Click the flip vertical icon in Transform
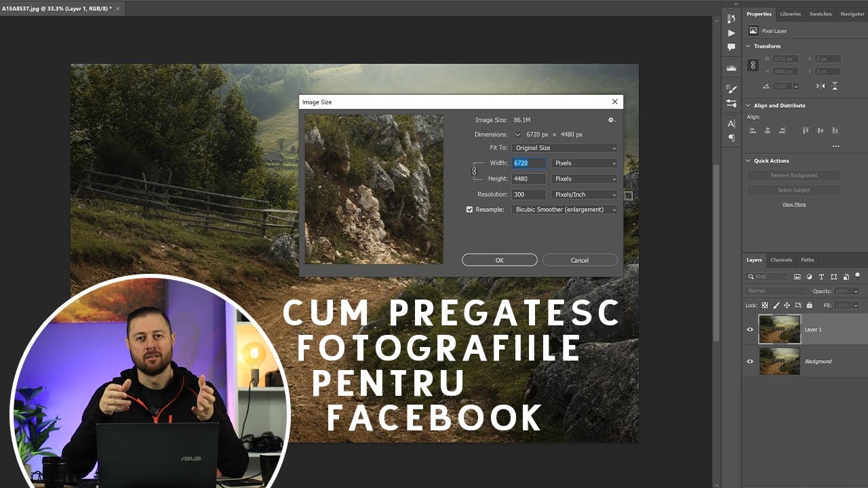Image resolution: width=868 pixels, height=488 pixels. [835, 86]
